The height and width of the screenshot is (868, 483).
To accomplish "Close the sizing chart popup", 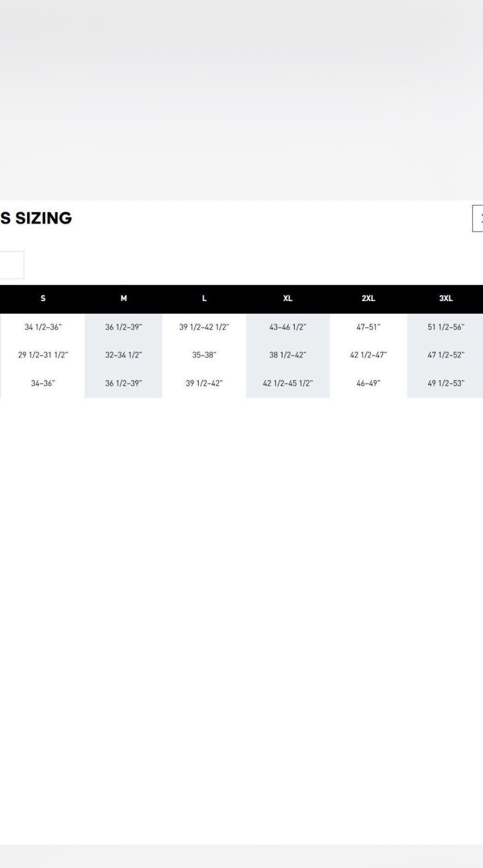I will [x=479, y=219].
